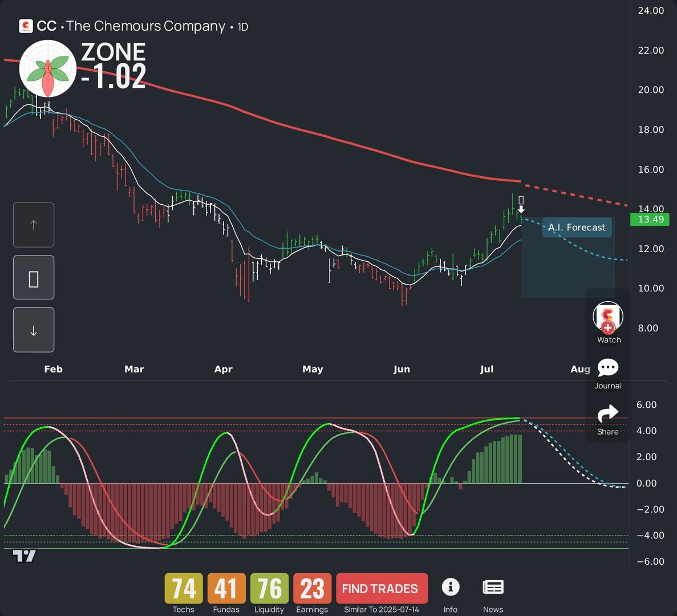677x616 pixels.
Task: Click the middle rectangle button on left
Action: click(34, 278)
